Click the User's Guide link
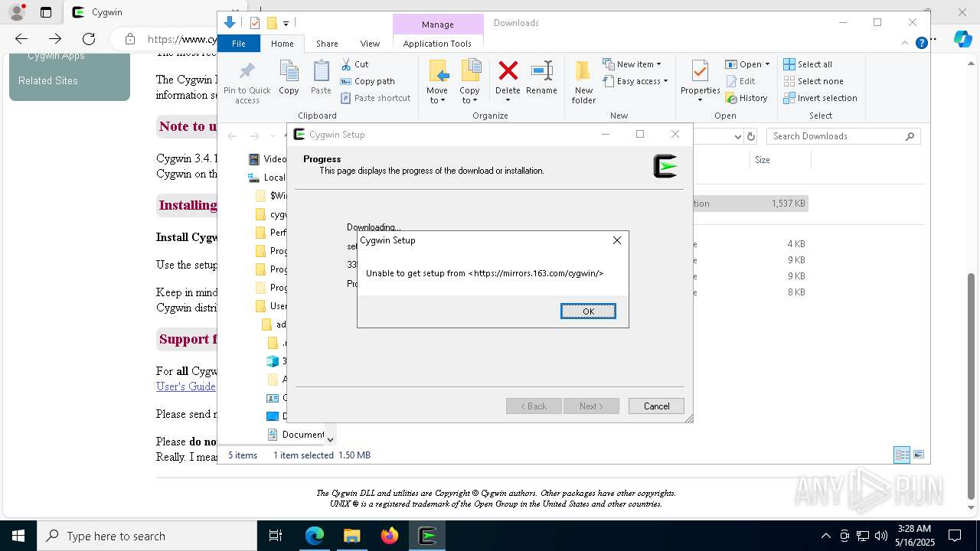 click(x=186, y=386)
